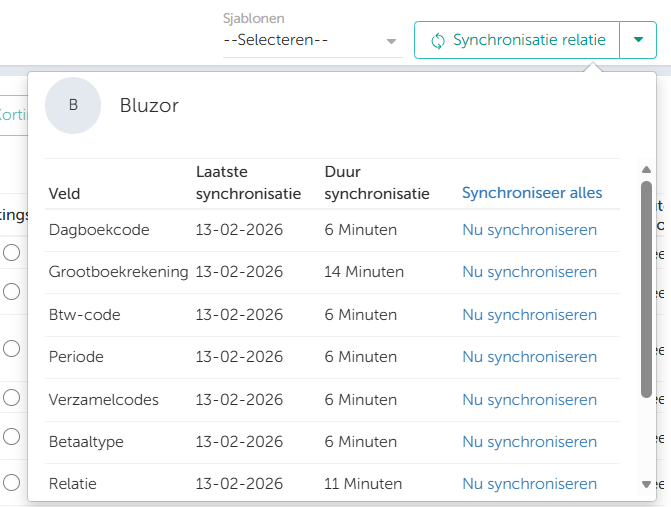Screen dimensions: 671x507
Task: Click Nu synchroniseren for Grootboekrekening
Action: (529, 272)
